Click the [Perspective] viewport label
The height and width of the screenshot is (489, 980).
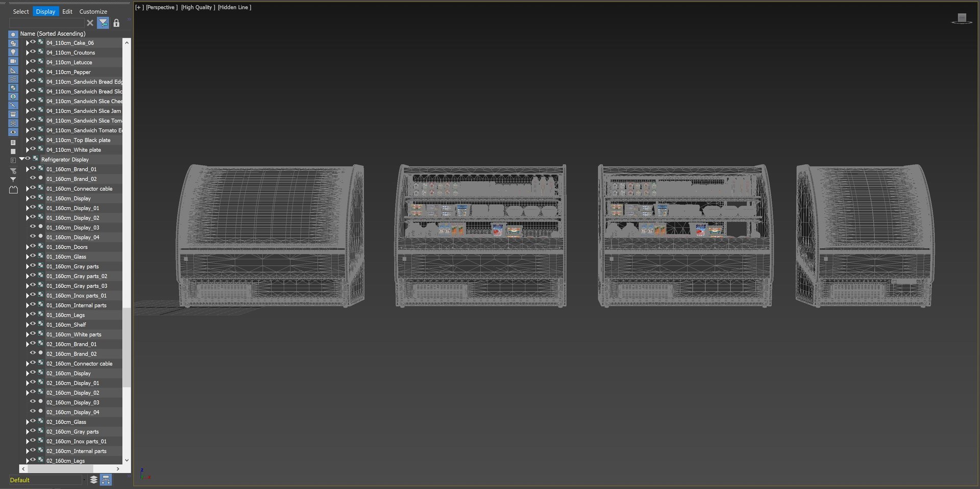162,7
